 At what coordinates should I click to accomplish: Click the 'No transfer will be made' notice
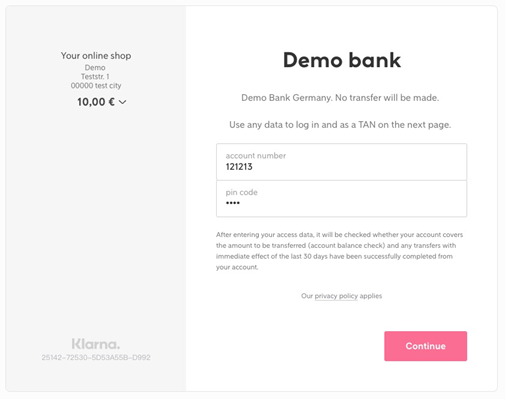(340, 98)
